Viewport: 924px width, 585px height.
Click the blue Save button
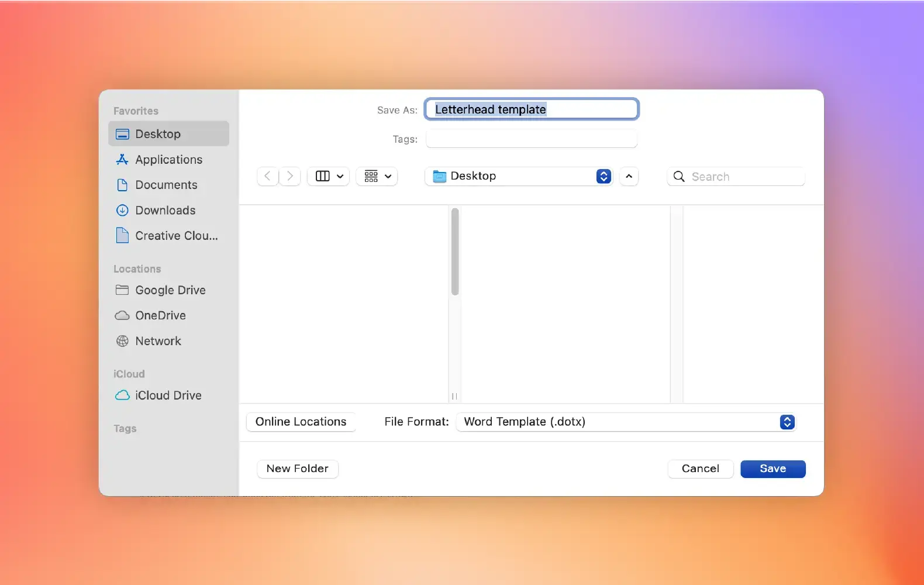pyautogui.click(x=773, y=469)
